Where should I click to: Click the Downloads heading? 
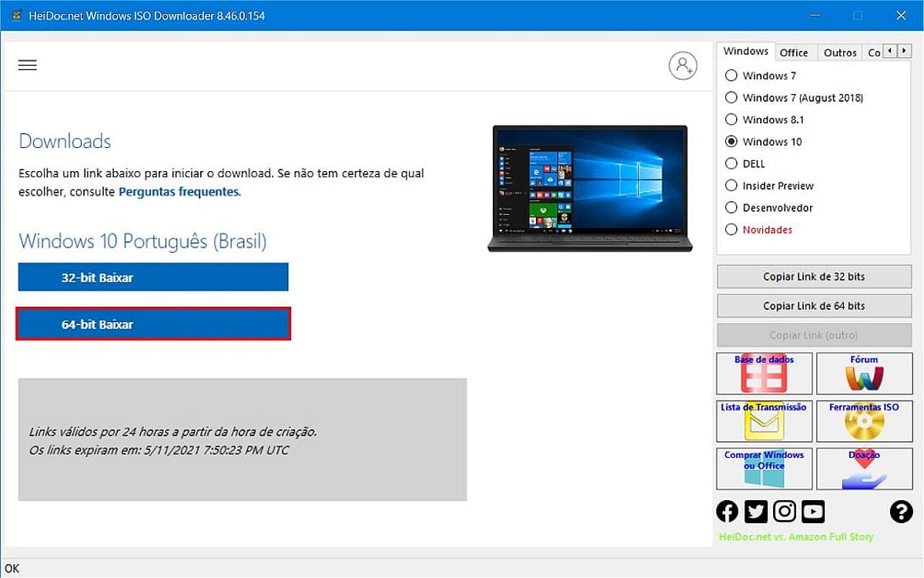[x=65, y=141]
